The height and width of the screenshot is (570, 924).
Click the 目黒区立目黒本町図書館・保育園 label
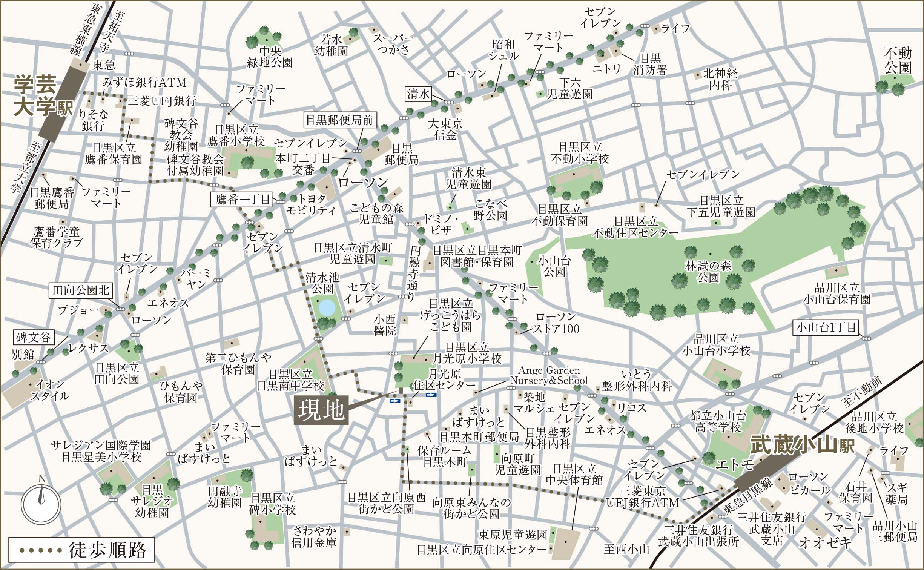(477, 256)
